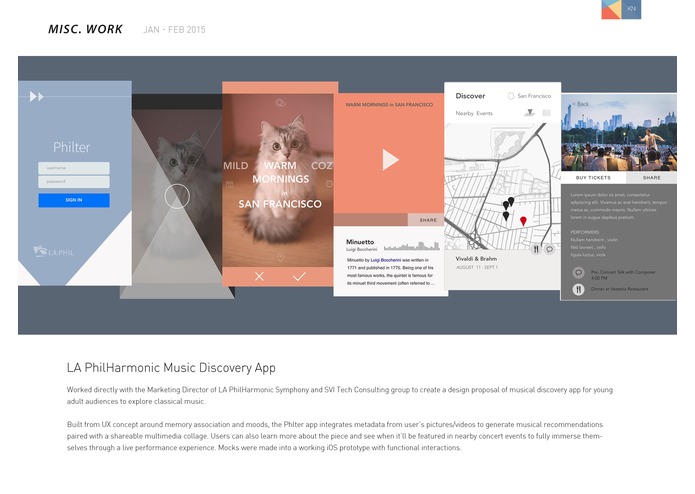Tap the cloud weather icon above the cat
The image size is (695, 494).
[x=281, y=103]
